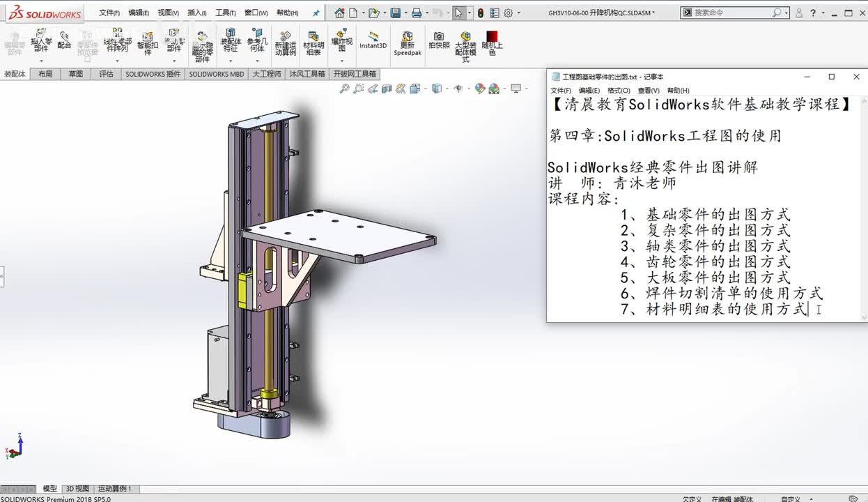Click the File Properties list icon
The height and width of the screenshot is (502, 868).
[x=495, y=13]
